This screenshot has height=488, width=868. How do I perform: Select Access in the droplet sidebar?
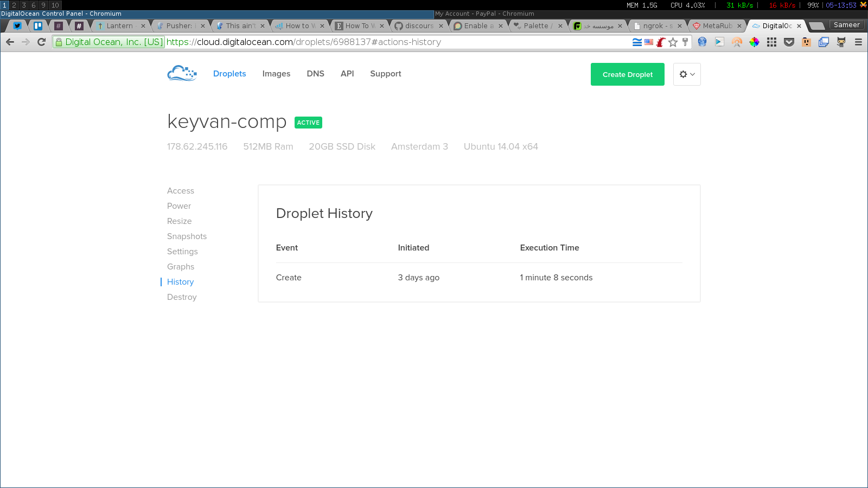point(181,191)
